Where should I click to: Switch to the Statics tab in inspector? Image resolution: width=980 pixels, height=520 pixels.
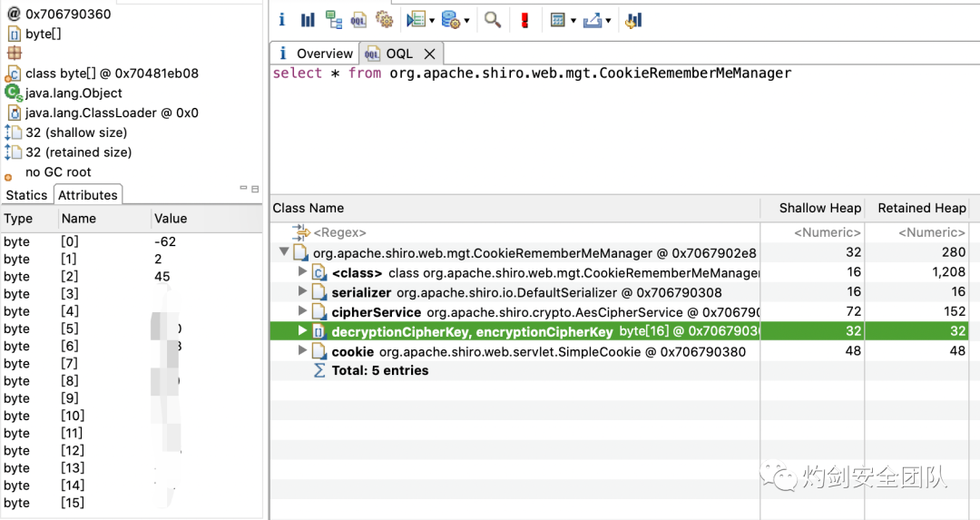click(x=26, y=195)
